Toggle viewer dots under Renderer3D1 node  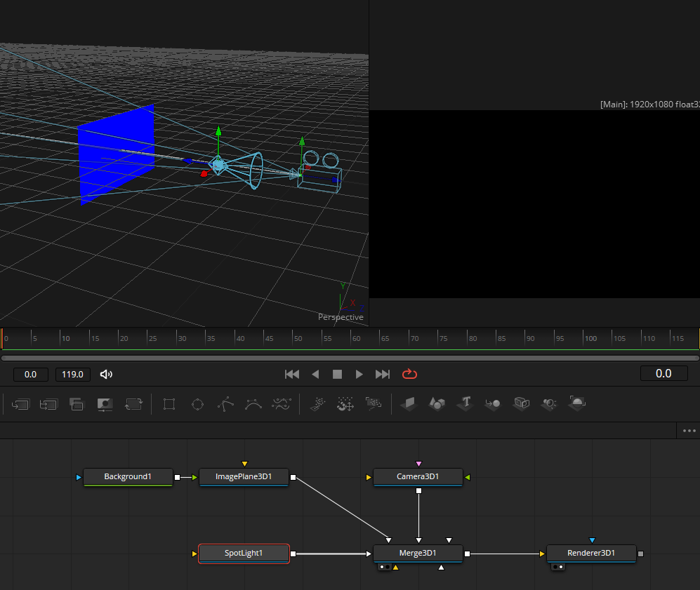tap(558, 567)
